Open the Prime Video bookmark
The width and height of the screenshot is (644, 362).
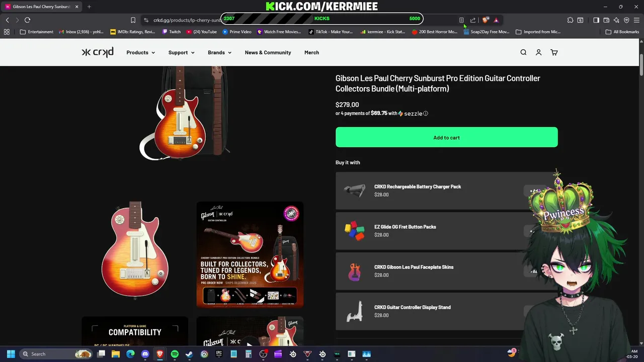click(x=236, y=32)
